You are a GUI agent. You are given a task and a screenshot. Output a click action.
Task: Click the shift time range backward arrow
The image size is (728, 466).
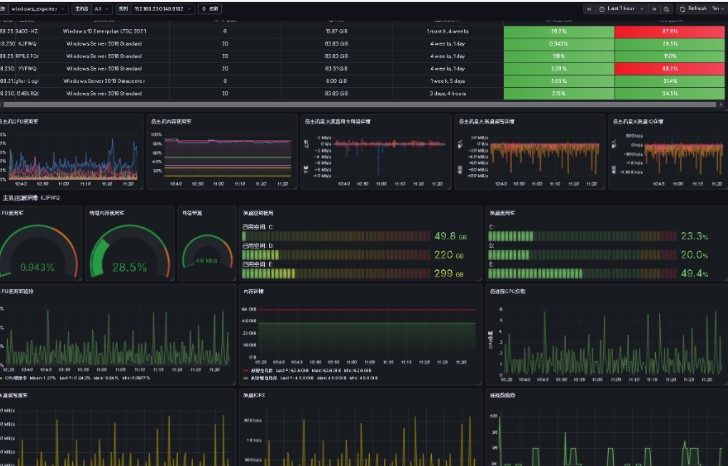587,8
